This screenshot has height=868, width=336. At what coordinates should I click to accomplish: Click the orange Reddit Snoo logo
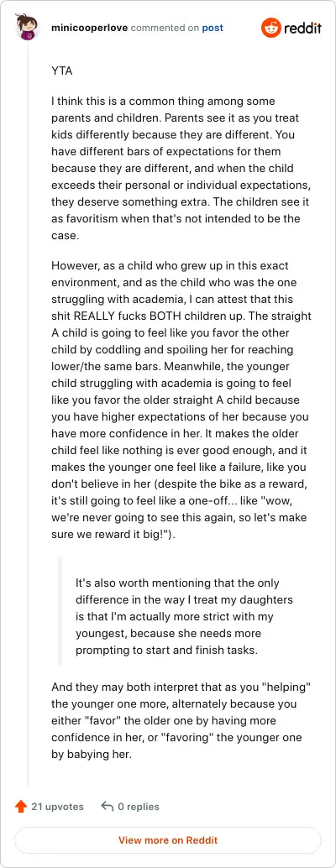[271, 28]
